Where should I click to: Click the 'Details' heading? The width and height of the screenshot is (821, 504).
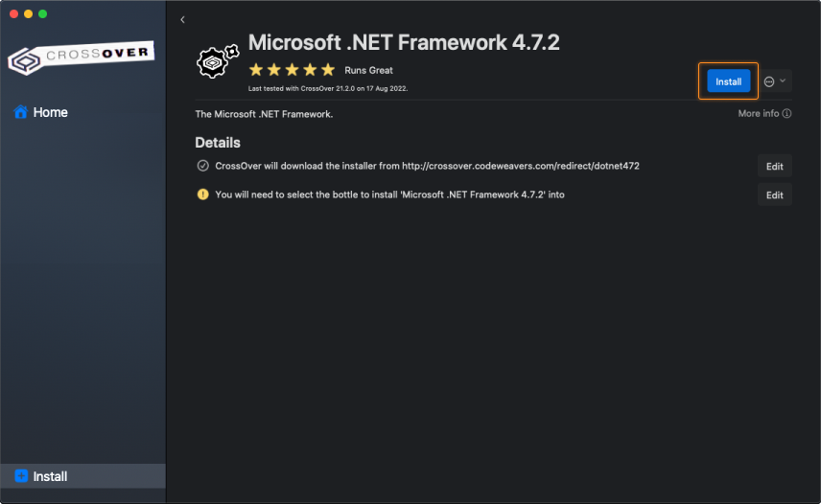(x=218, y=143)
